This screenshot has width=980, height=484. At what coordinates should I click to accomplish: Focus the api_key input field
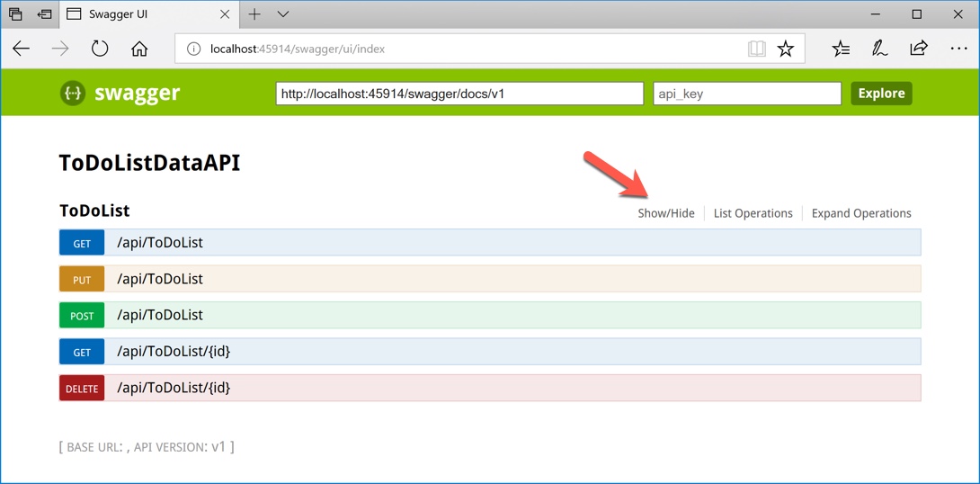pyautogui.click(x=747, y=94)
